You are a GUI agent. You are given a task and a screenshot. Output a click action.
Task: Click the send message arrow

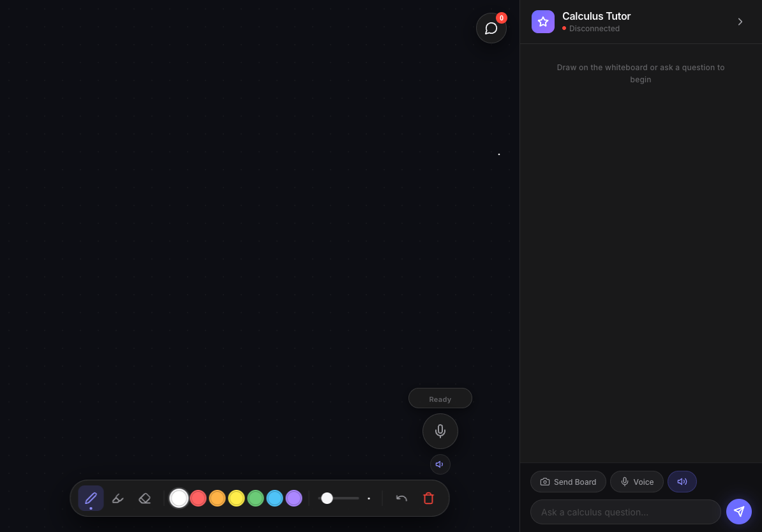[x=739, y=512]
